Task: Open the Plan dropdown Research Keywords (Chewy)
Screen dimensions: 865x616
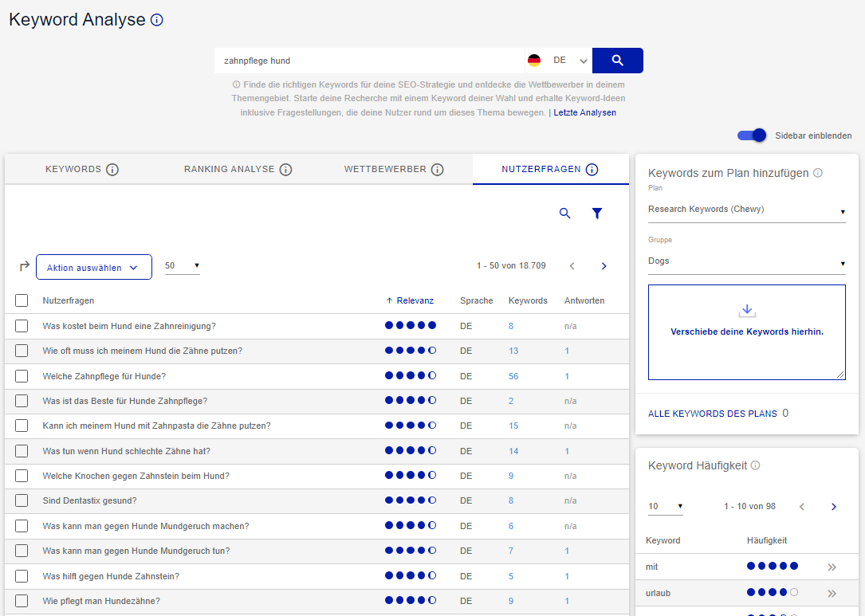Action: (x=746, y=210)
